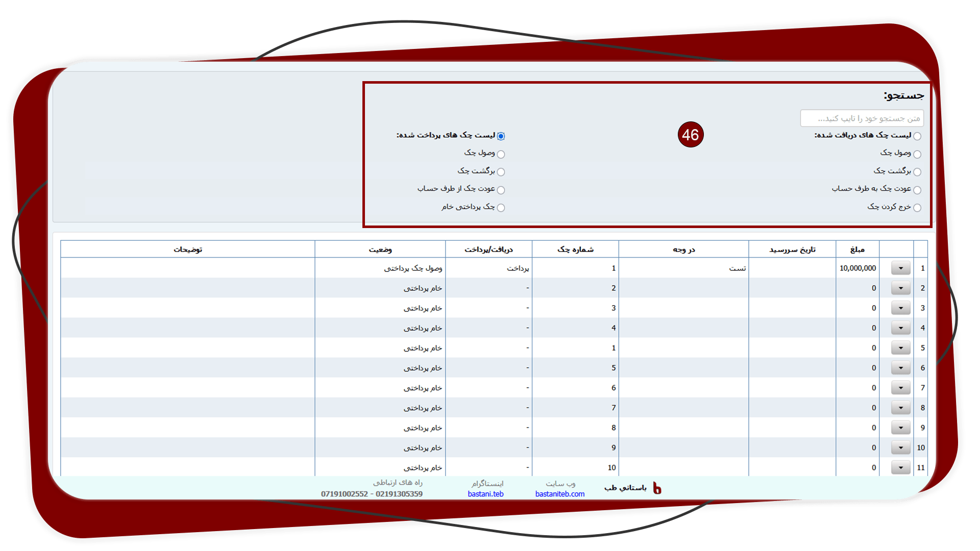Open dropdown arrow for row 4

(x=901, y=328)
